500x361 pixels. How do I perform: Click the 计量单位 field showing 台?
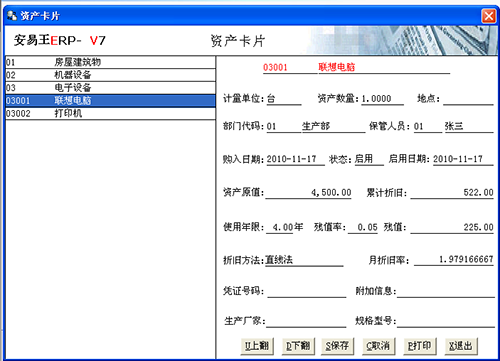pyautogui.click(x=284, y=99)
